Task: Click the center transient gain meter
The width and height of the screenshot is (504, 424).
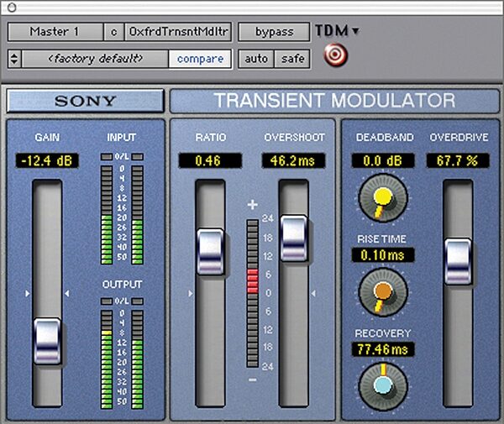Action: tap(253, 293)
